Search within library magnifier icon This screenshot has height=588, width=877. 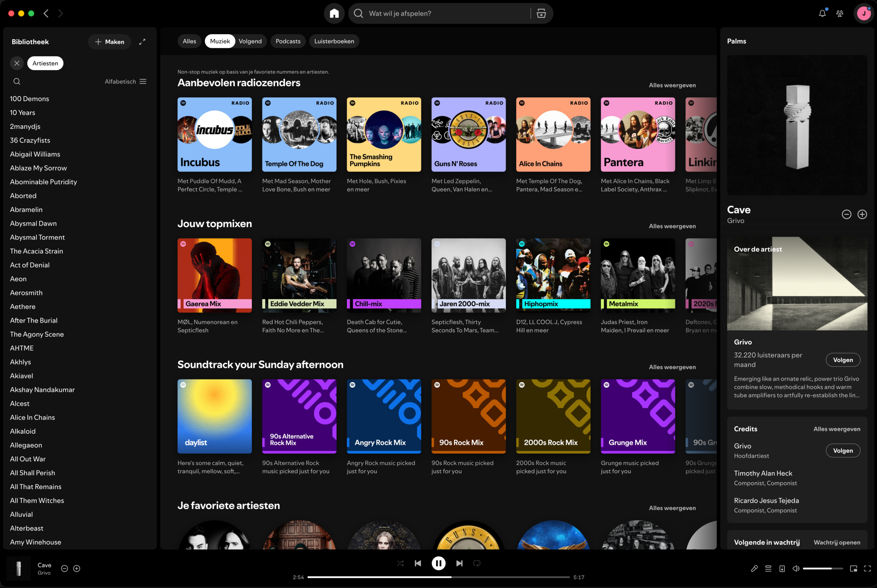(x=17, y=82)
